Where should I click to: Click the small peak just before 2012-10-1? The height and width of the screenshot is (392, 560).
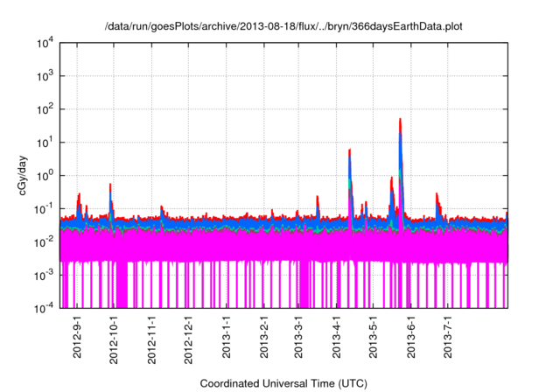pyautogui.click(x=110, y=187)
